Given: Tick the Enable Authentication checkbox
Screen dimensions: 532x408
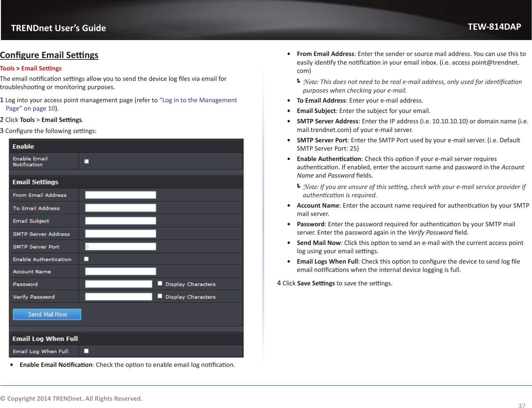Looking at the screenshot, I should (86, 259).
